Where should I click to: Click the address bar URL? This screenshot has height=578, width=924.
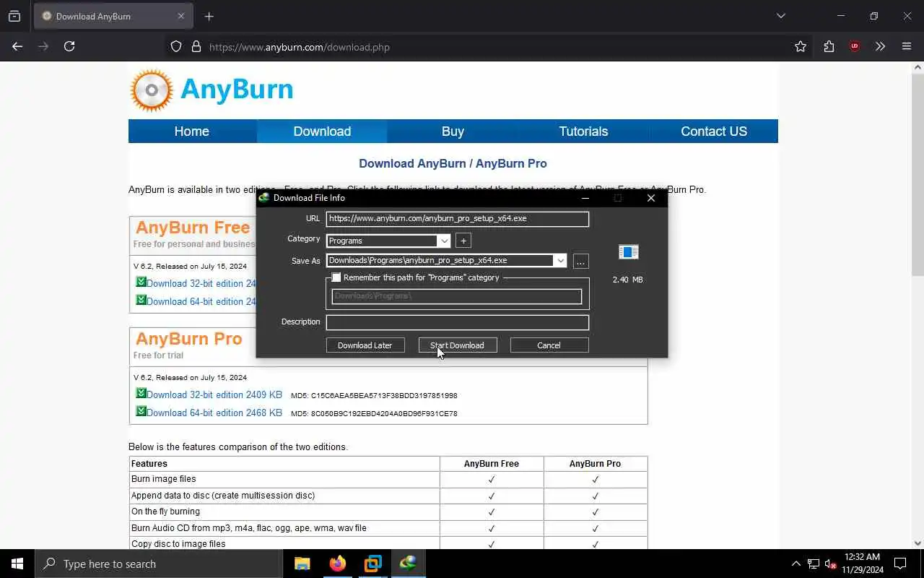pos(300,47)
